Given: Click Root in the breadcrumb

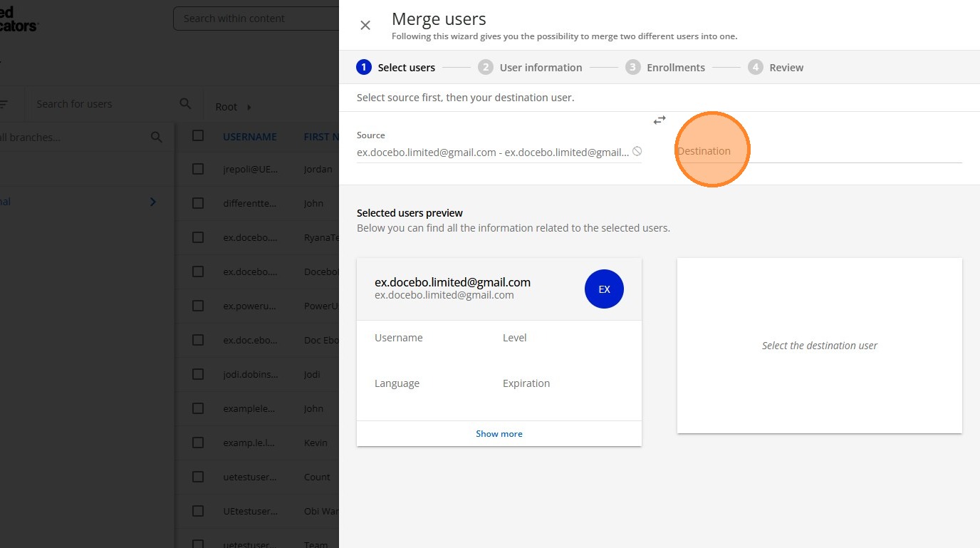Looking at the screenshot, I should point(226,107).
